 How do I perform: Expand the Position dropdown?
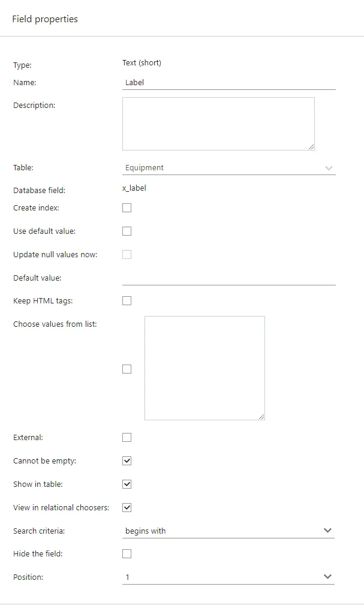coord(222,577)
